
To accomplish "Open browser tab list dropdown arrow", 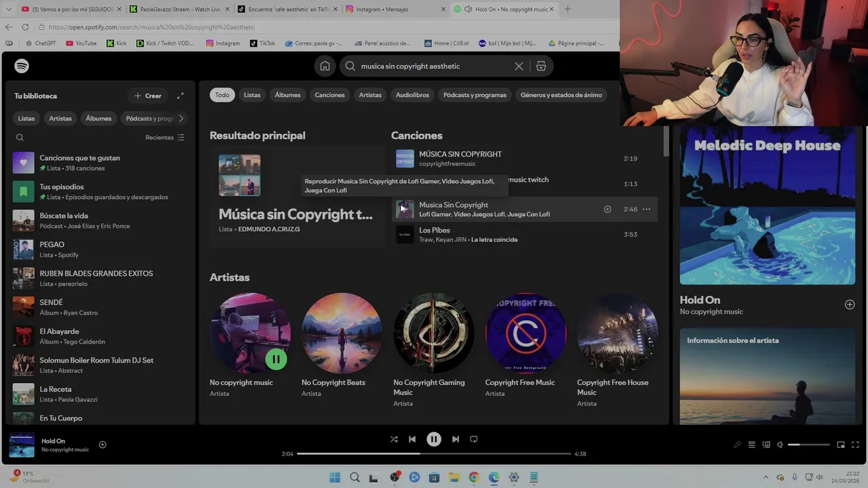I will [8, 9].
